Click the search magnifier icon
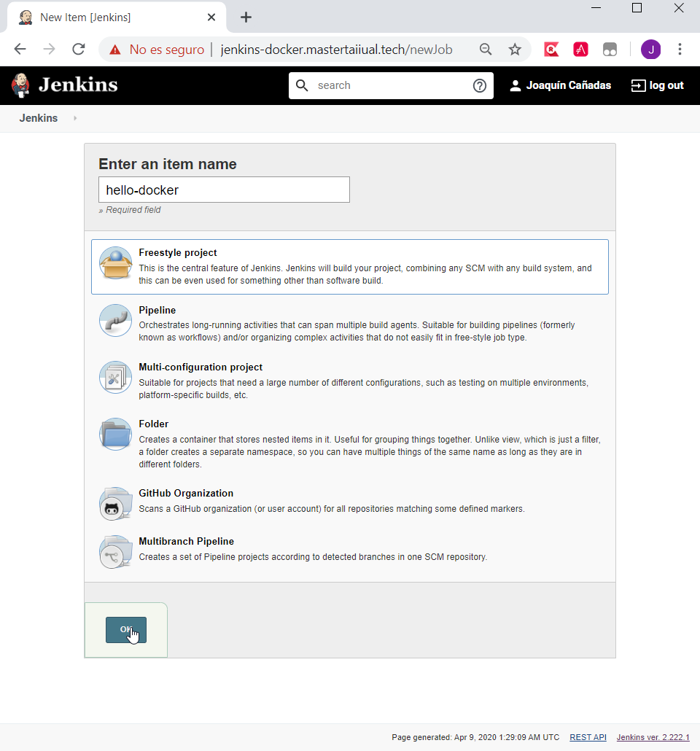The width and height of the screenshot is (700, 751). [x=302, y=85]
